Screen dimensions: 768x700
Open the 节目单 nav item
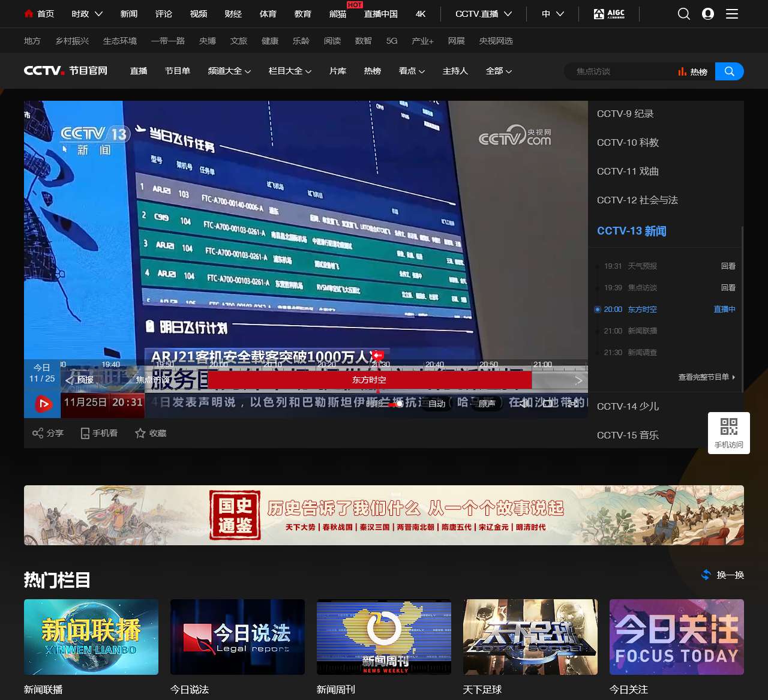pyautogui.click(x=178, y=71)
